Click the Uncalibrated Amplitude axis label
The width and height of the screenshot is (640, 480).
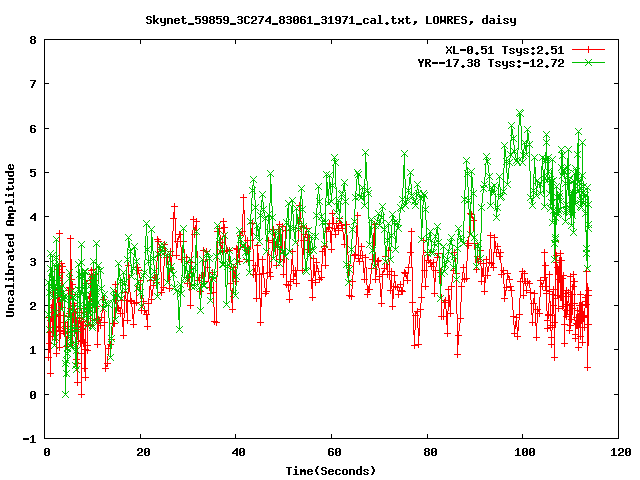point(10,240)
